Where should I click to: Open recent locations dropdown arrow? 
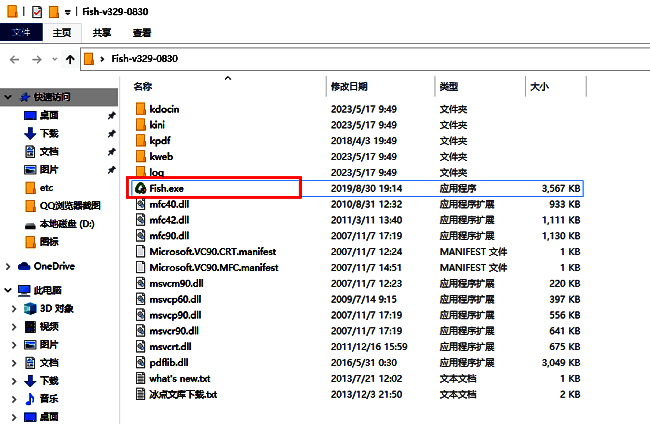55,59
